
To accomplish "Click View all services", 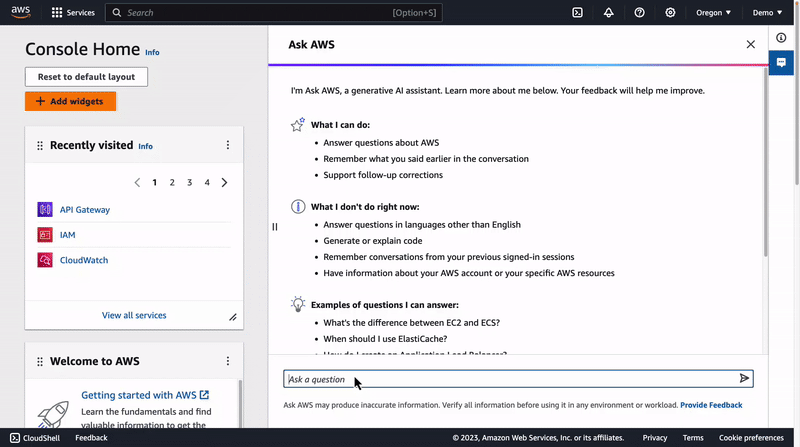I will 134,315.
